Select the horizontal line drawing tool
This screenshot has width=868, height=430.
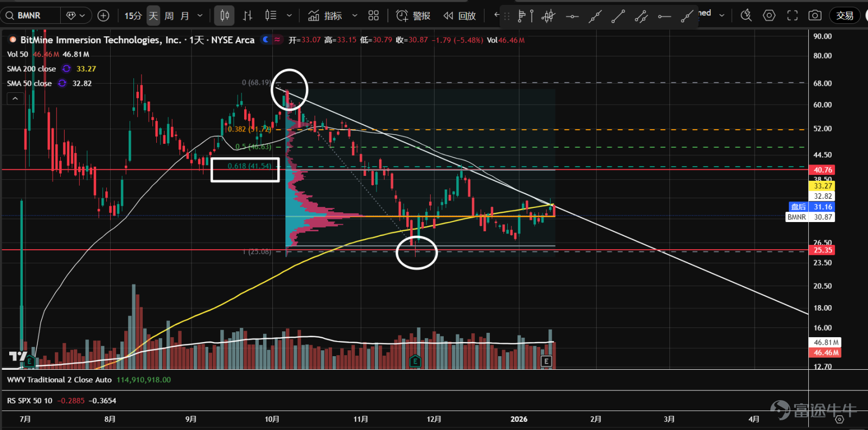(572, 16)
